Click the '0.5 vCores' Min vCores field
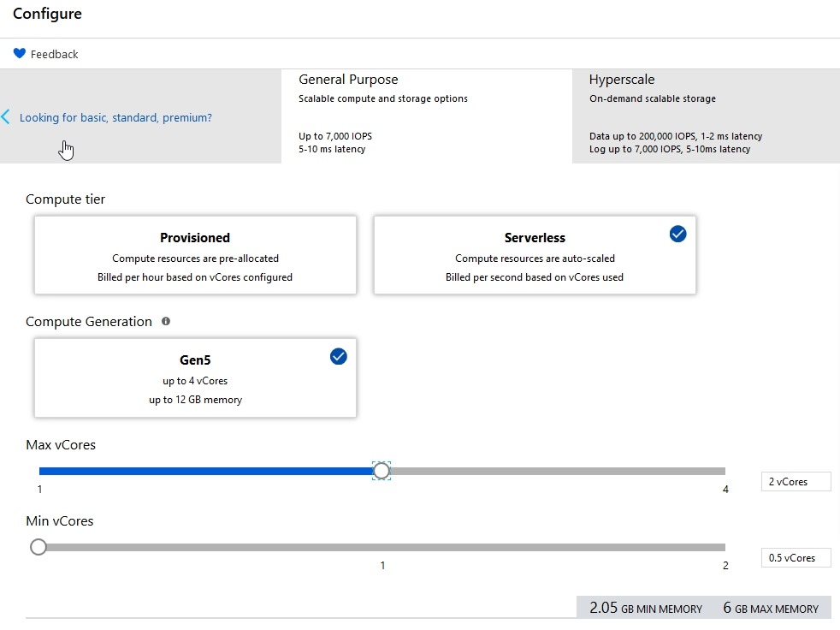840x630 pixels. (x=796, y=558)
